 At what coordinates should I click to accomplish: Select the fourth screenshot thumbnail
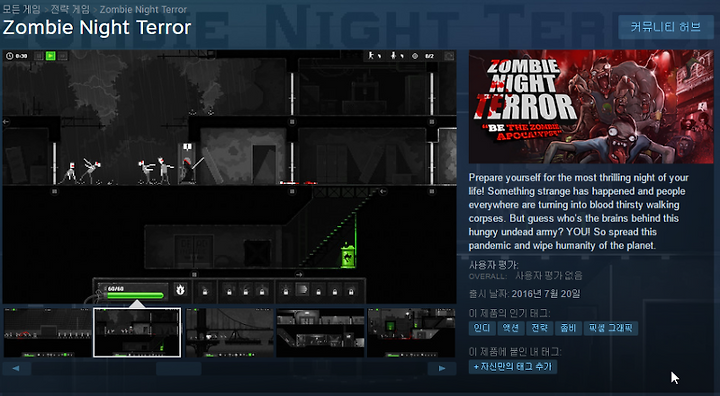point(320,333)
